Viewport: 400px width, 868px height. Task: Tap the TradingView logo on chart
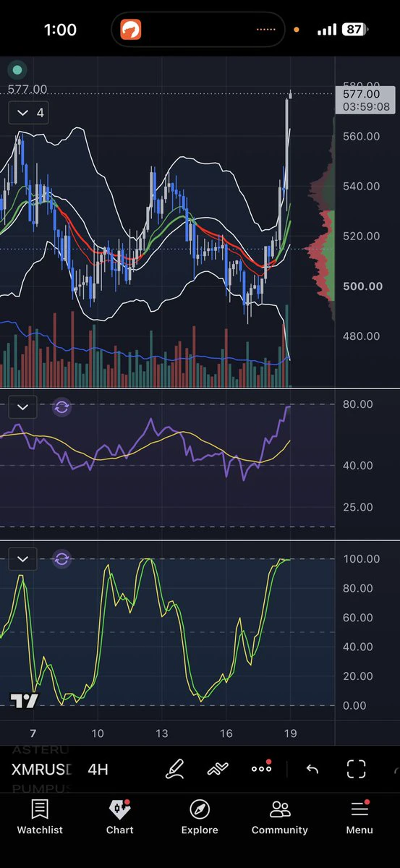(23, 700)
